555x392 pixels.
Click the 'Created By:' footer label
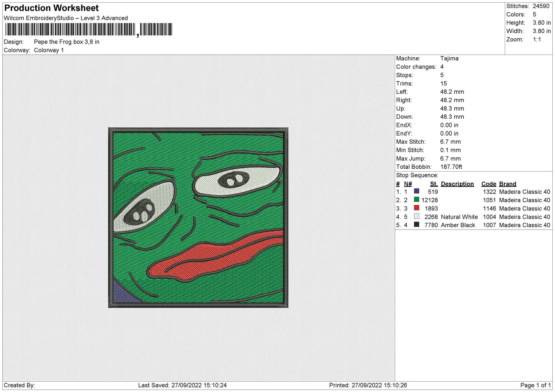[x=19, y=385]
